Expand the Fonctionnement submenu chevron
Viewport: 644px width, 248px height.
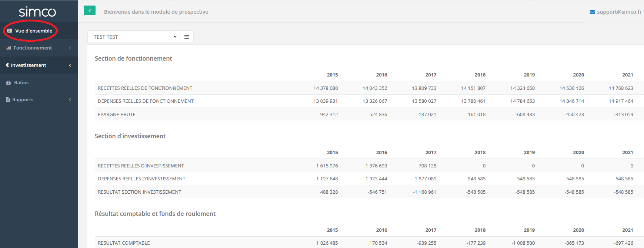70,48
